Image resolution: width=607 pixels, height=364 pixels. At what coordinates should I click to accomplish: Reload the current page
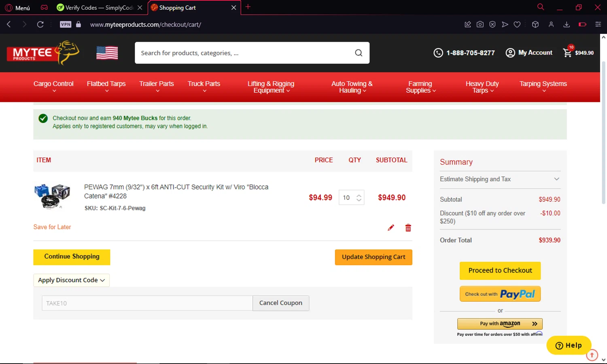point(40,24)
